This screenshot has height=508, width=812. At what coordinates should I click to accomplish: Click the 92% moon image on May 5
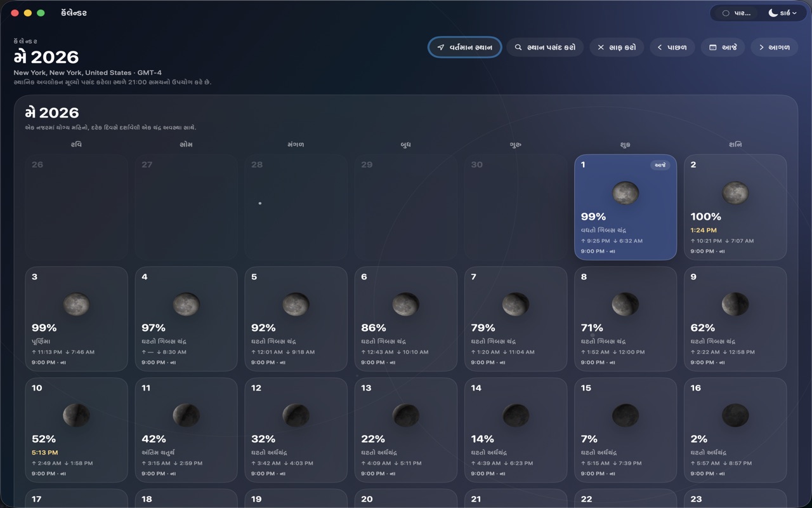(x=296, y=305)
